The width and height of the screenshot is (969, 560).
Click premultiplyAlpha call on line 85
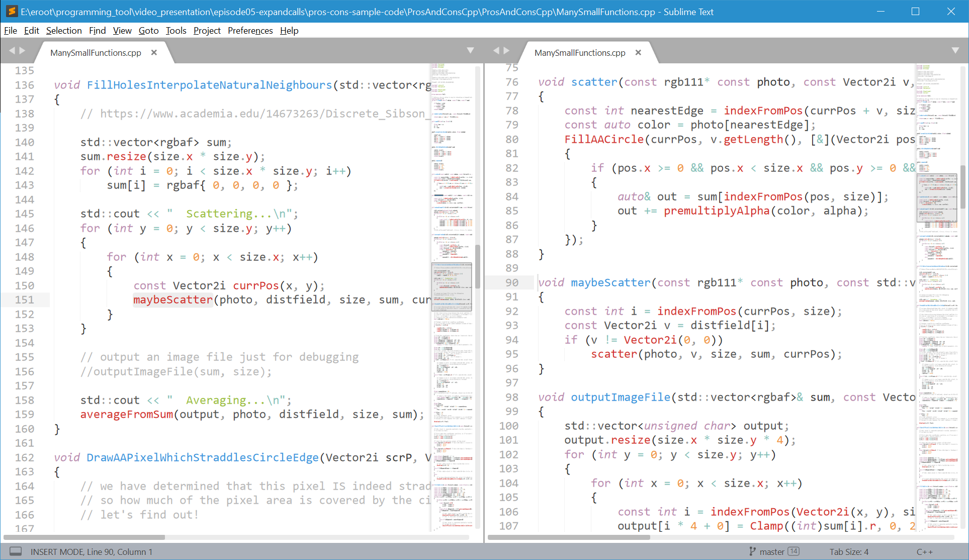[717, 211]
